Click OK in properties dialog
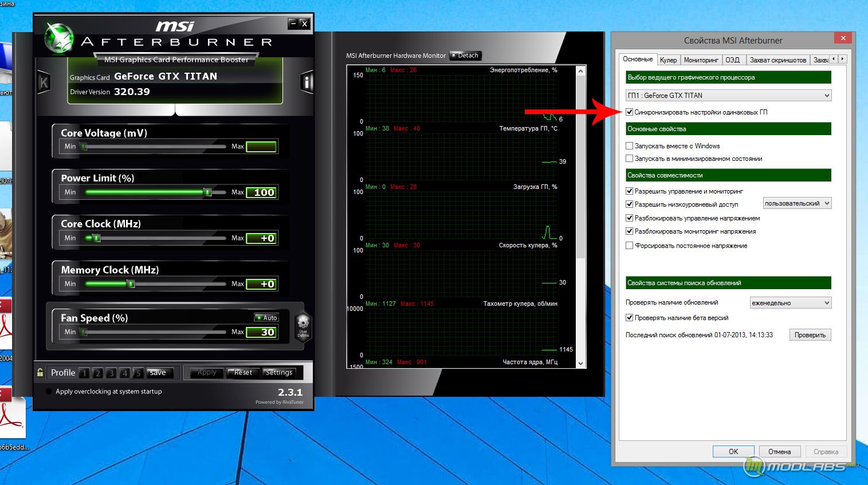 (733, 452)
